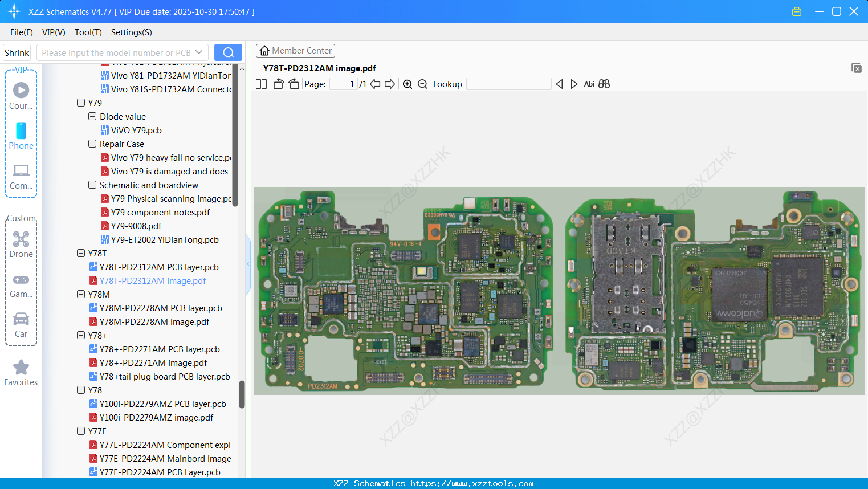868x489 pixels.
Task: Zoom out of the PDF image
Action: coord(422,84)
